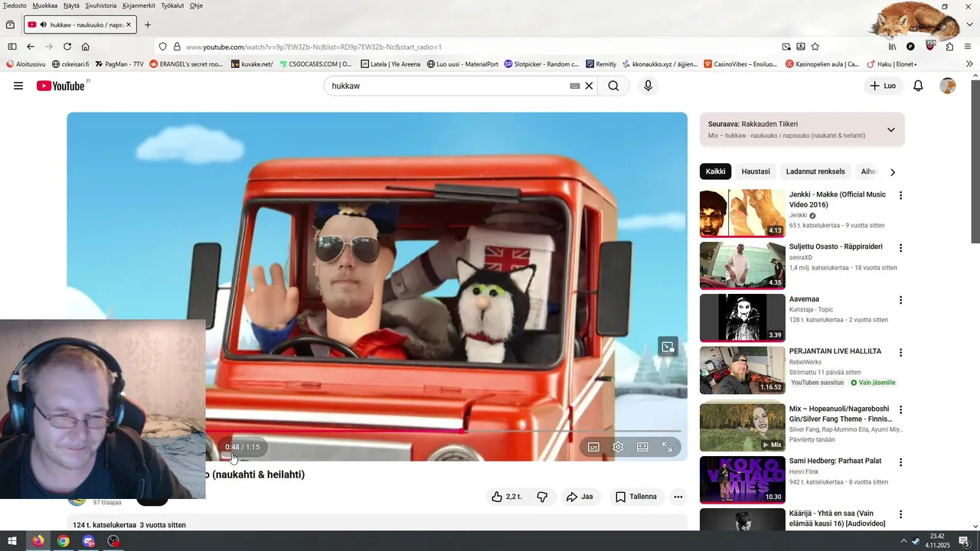Show more filter chips with arrow
This screenshot has height=551, width=980.
tap(892, 172)
